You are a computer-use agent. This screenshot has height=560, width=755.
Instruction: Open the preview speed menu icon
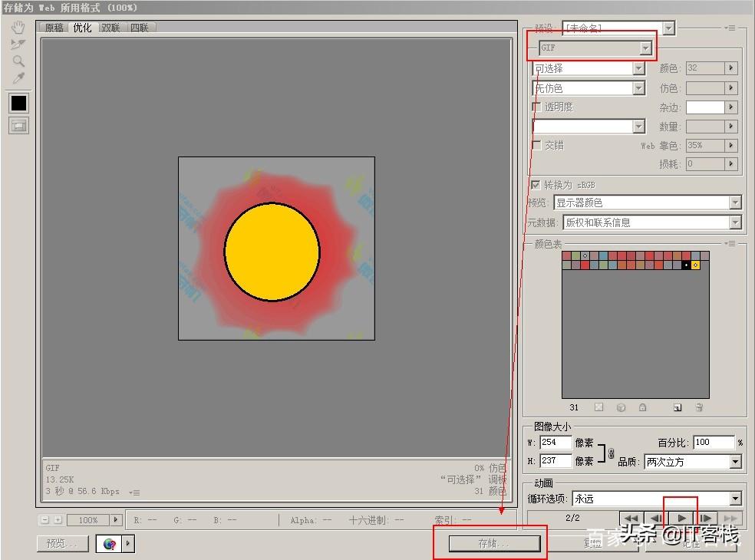(135, 492)
